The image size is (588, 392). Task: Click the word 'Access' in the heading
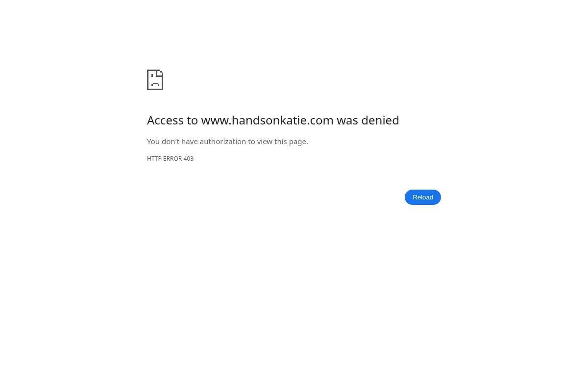tap(166, 120)
